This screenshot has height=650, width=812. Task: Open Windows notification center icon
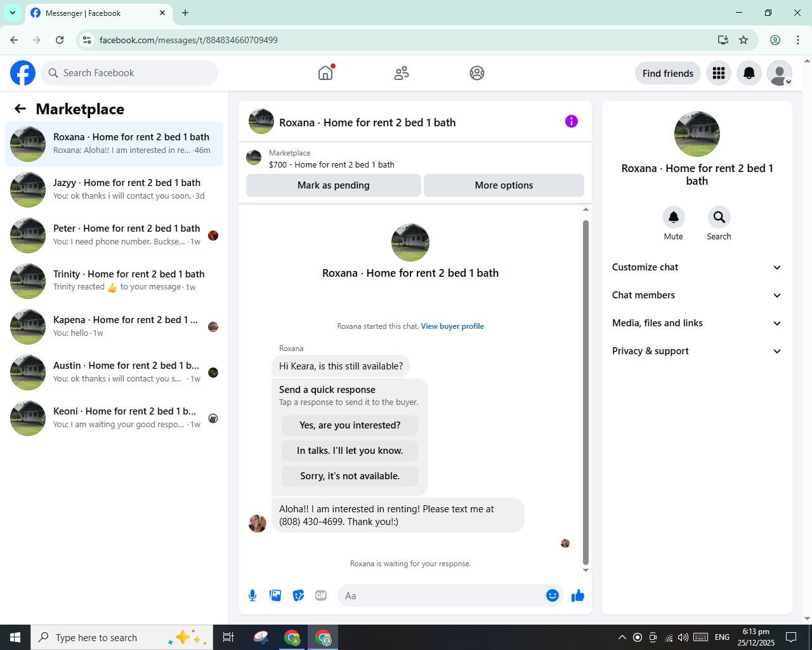click(791, 637)
